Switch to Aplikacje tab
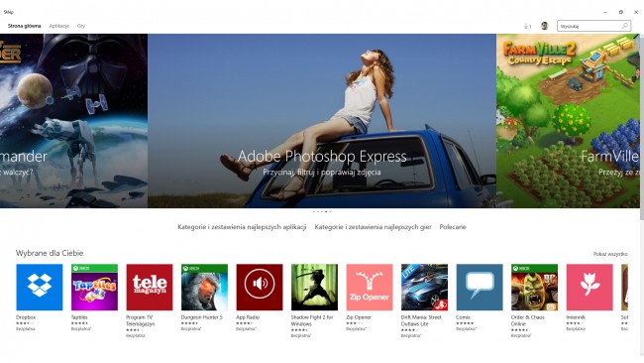 59,26
